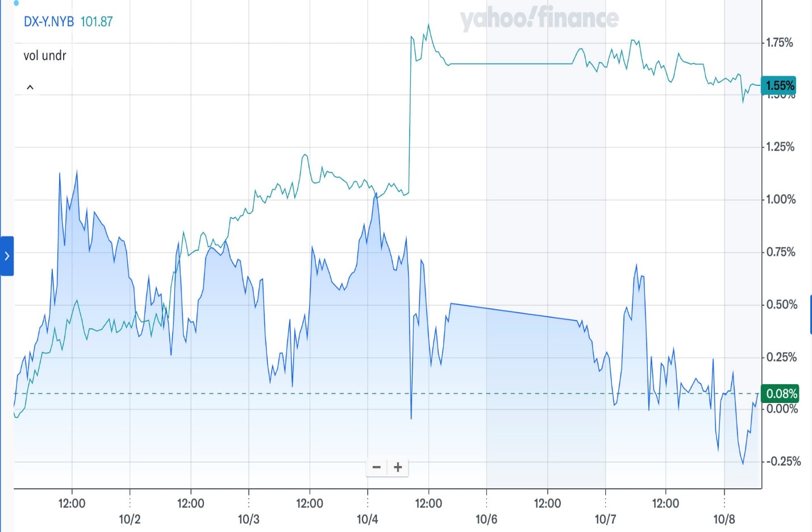Screen dimensions: 812x532
Task: Expand the left side panel arrow
Action: (7, 256)
